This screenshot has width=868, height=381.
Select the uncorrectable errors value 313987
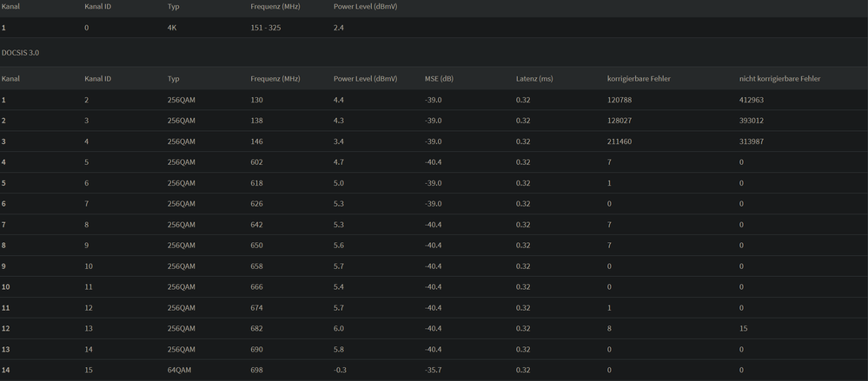tap(752, 141)
